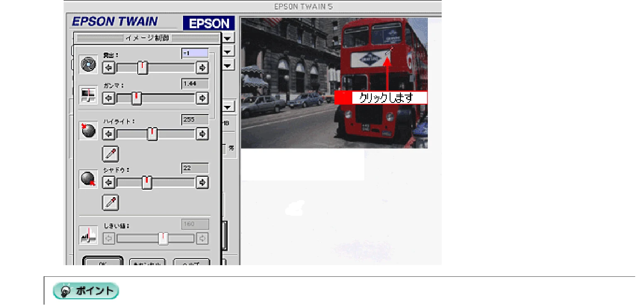Click the gamma slider thumb
The image size is (644, 305).
pyautogui.click(x=136, y=98)
